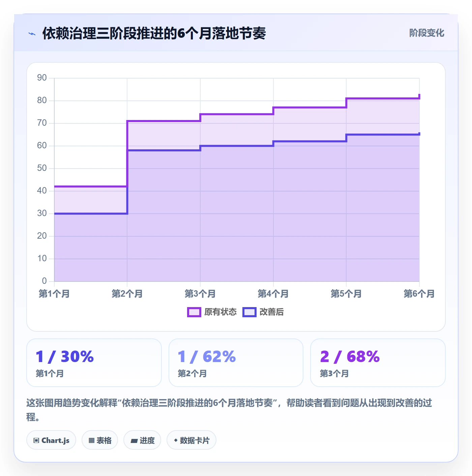Click the 第4个月 x-axis label
Screen dimensions: 472x476
[x=273, y=294]
